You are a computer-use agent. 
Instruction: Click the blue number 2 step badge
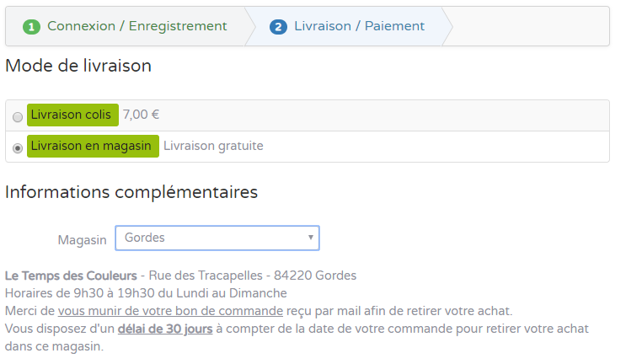278,27
